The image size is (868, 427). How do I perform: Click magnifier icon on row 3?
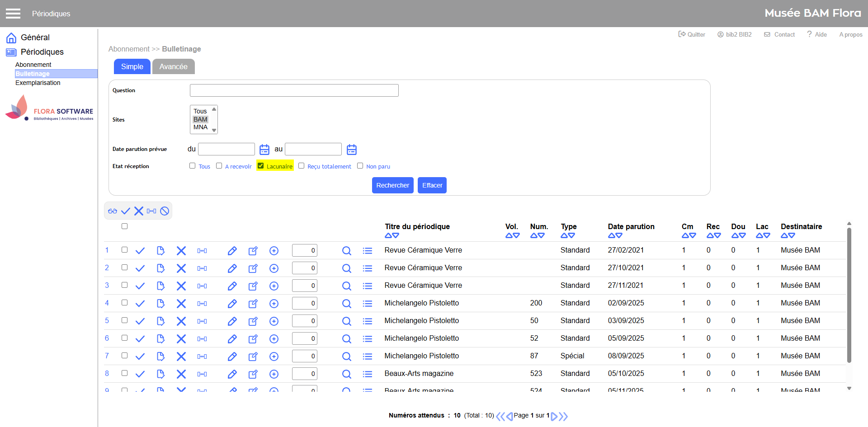347,286
